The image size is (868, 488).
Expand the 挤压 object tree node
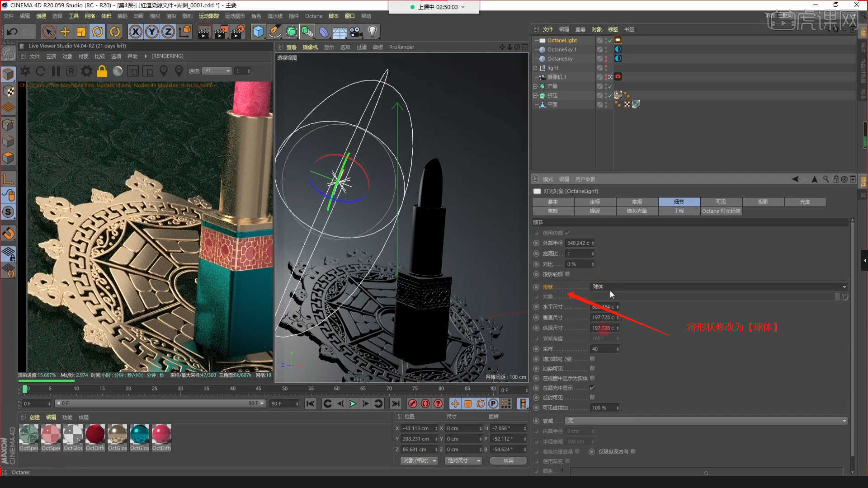(535, 95)
